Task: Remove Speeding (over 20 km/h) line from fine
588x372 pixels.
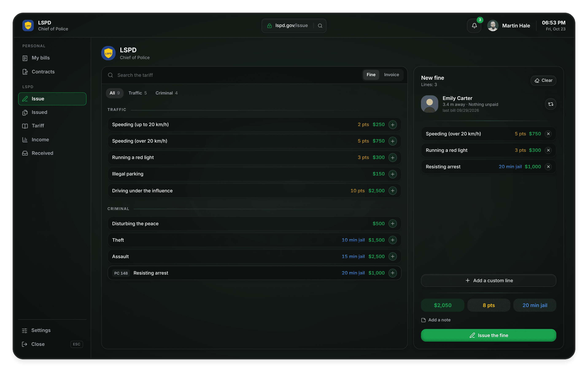Action: click(548, 134)
